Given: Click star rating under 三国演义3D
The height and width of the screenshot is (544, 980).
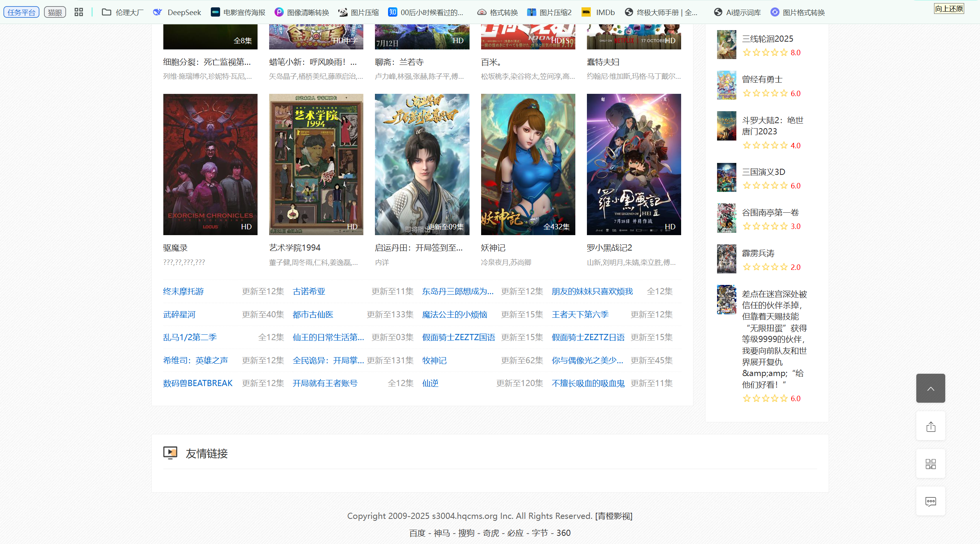Looking at the screenshot, I should click(765, 186).
